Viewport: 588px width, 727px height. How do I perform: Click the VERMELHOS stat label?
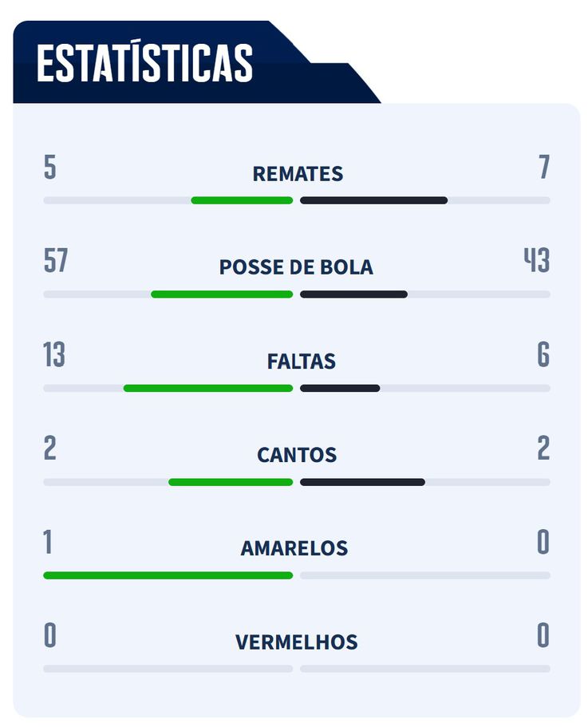click(296, 642)
